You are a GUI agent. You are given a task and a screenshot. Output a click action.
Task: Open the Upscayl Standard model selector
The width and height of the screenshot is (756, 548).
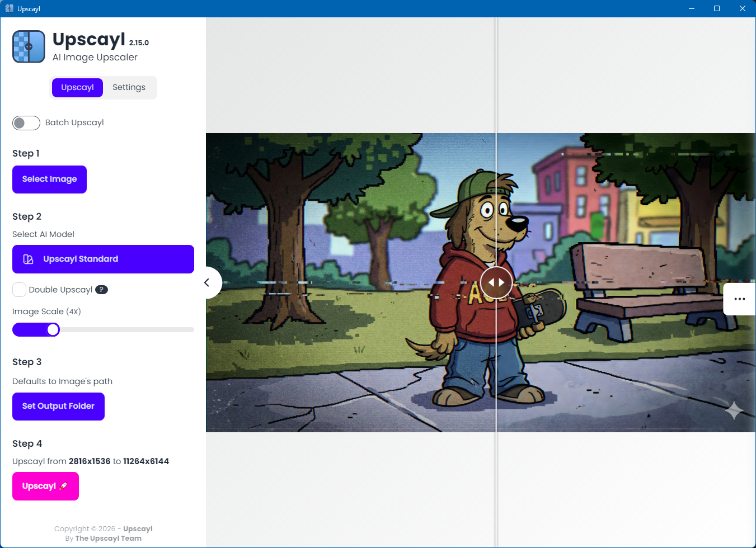pyautogui.click(x=103, y=259)
